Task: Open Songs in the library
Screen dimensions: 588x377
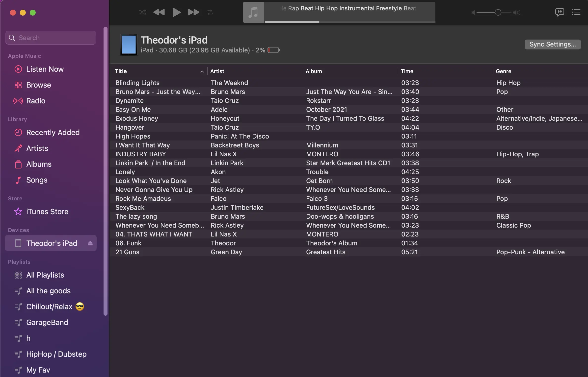Action: pos(51,180)
